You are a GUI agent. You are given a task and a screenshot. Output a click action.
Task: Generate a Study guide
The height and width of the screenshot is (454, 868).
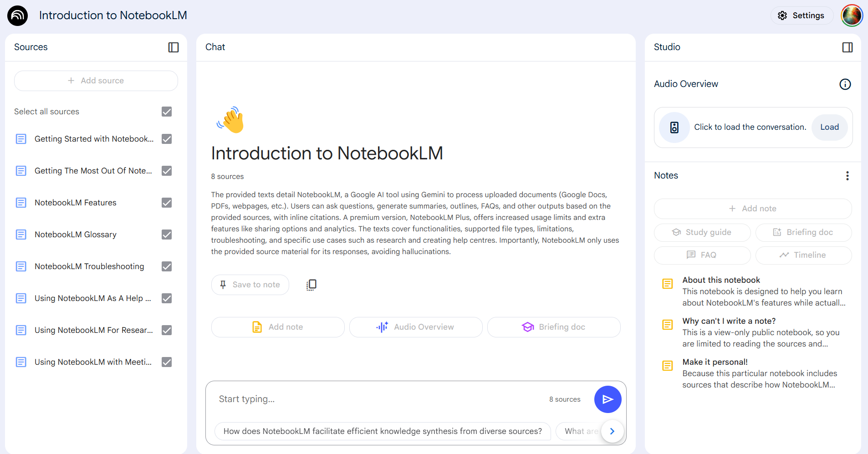[x=702, y=232]
